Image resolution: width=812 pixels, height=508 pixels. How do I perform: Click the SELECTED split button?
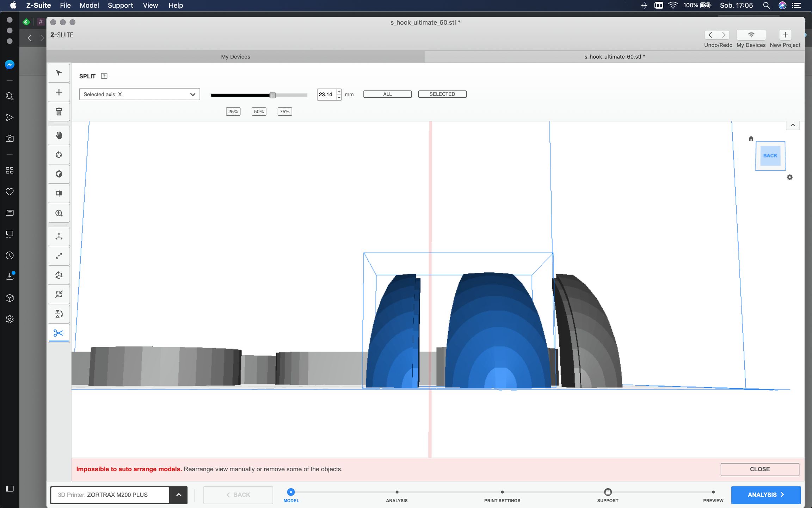click(442, 94)
